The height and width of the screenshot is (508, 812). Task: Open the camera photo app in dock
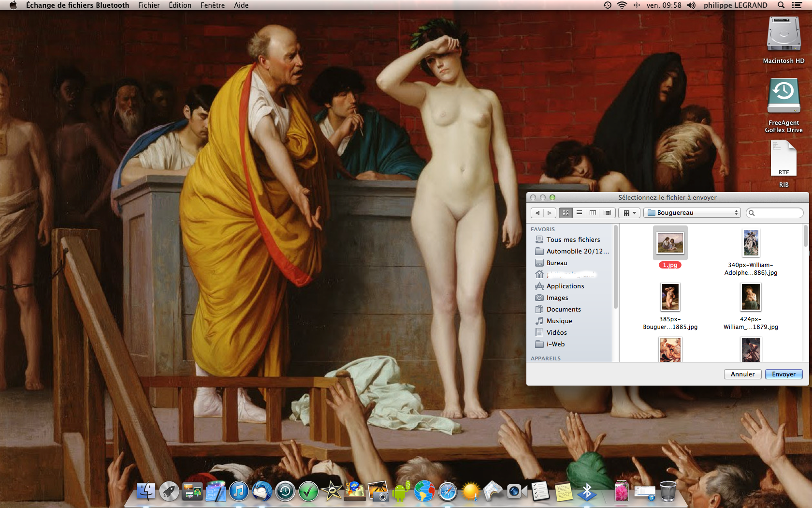(378, 492)
